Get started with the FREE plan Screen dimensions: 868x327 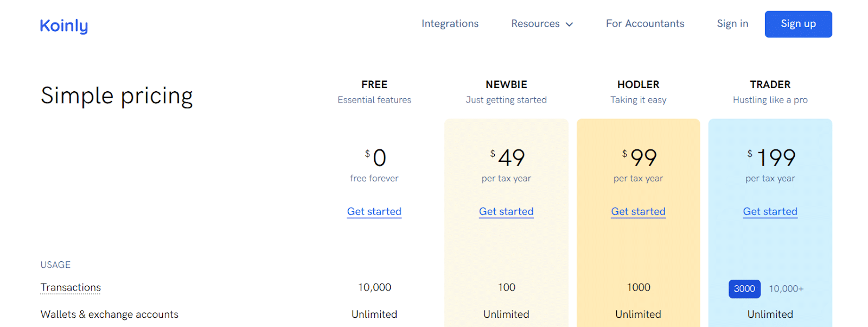coord(374,211)
